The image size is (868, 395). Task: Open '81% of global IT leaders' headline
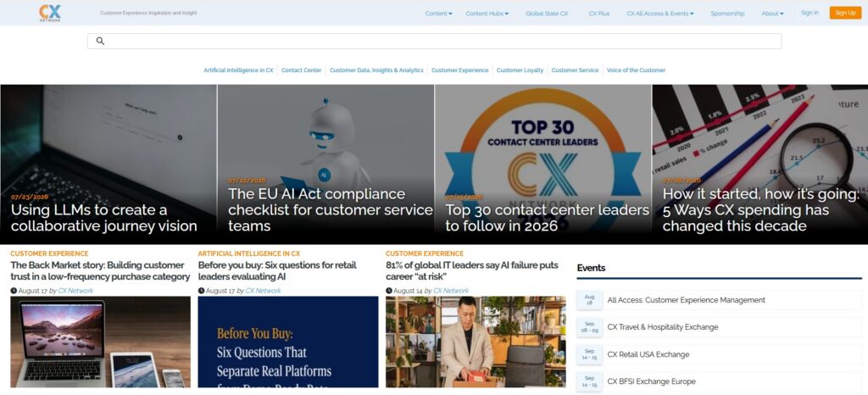[x=472, y=270]
